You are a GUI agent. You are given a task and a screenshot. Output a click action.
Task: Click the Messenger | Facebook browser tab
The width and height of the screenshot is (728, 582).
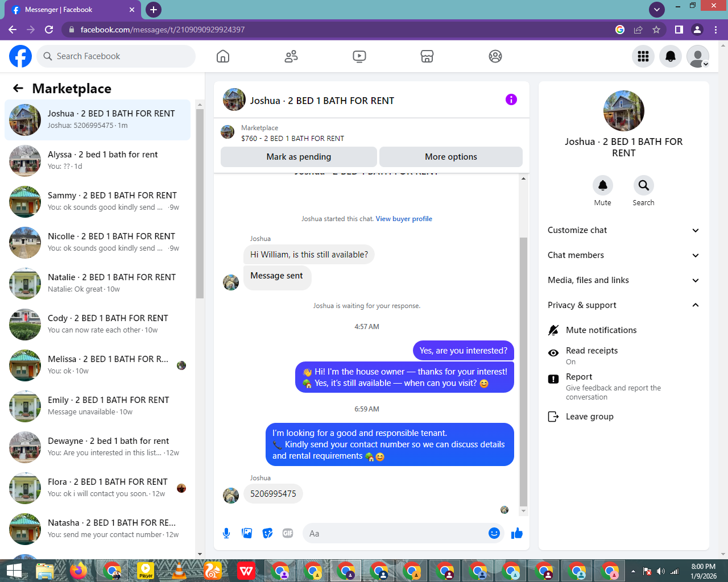point(72,10)
